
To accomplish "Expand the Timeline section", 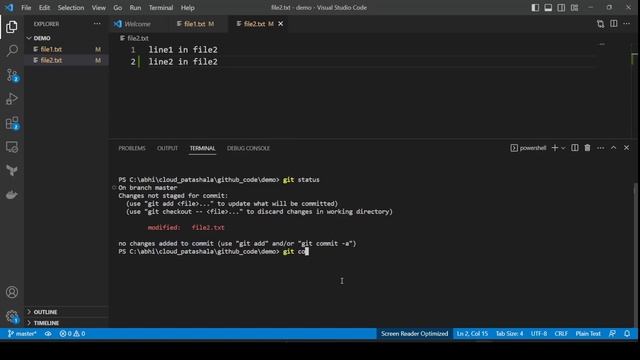I will coord(67,323).
